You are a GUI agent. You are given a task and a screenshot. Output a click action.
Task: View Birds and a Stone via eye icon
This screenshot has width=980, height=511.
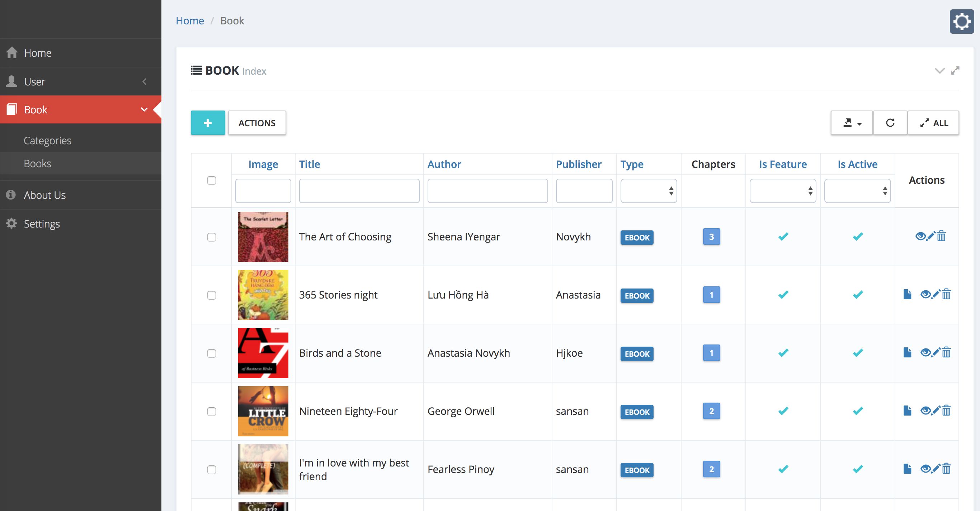point(925,353)
